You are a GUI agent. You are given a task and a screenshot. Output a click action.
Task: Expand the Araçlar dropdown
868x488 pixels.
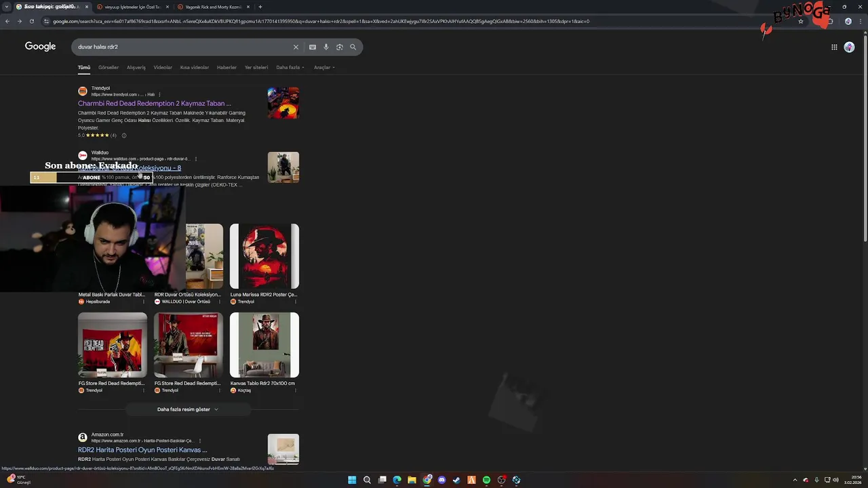324,67
